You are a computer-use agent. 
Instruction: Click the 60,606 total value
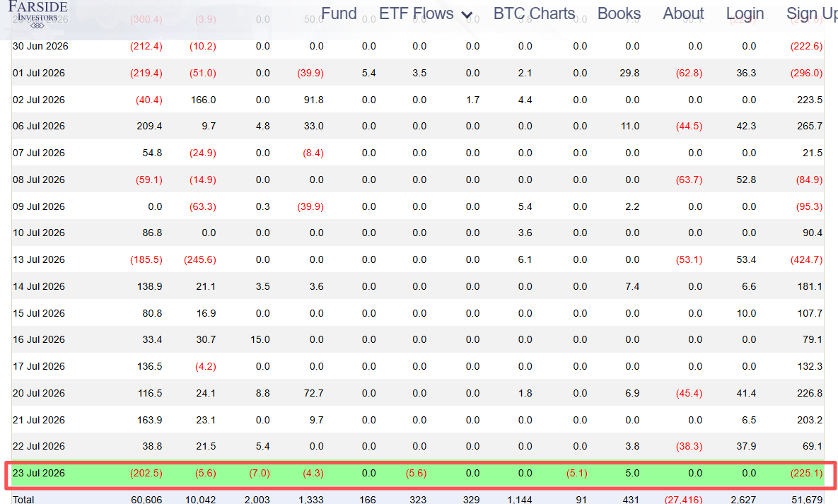[146, 499]
